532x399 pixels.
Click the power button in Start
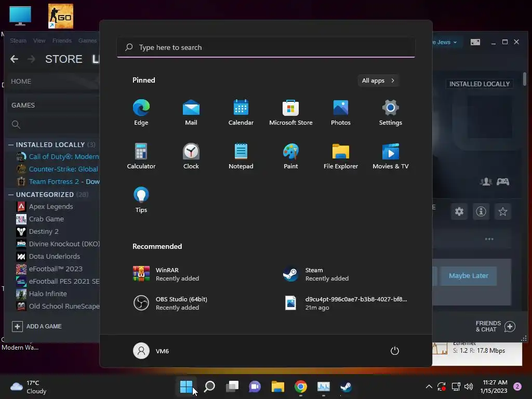coord(395,351)
